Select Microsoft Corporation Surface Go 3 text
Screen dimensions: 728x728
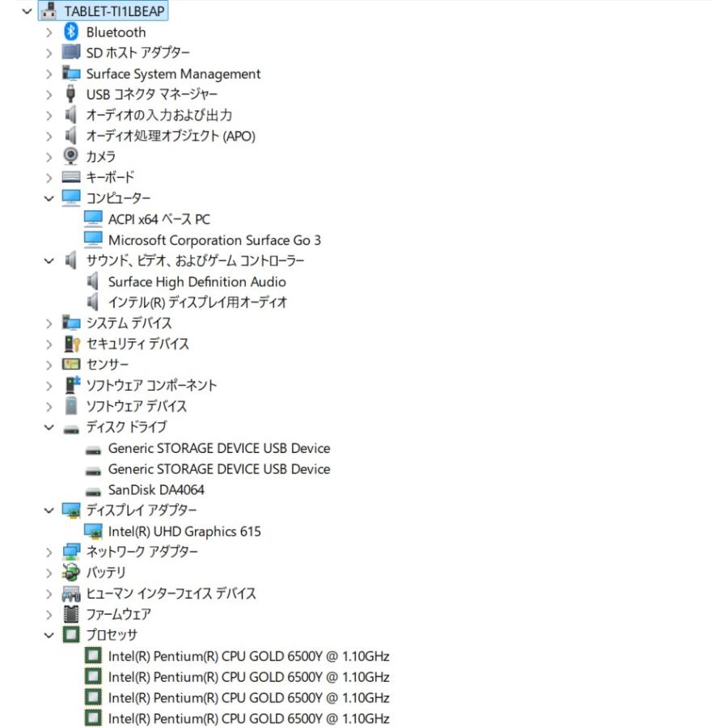(x=214, y=240)
